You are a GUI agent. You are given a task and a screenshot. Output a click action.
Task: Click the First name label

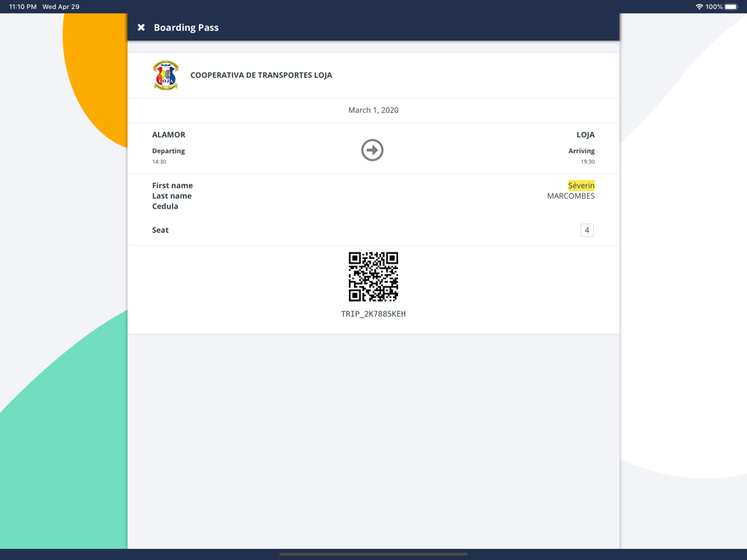173,185
